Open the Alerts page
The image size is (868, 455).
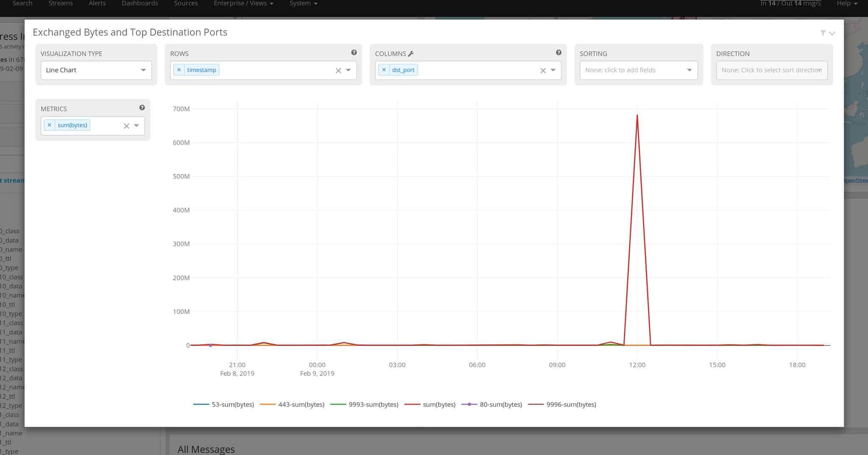click(x=97, y=3)
